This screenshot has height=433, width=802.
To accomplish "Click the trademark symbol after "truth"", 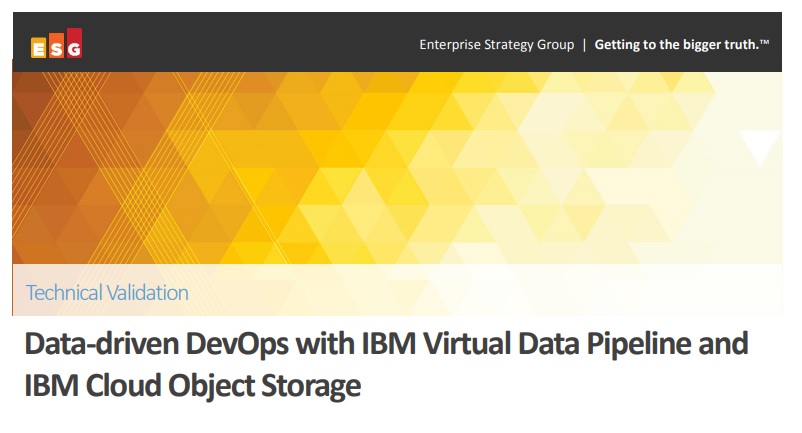I will [x=764, y=42].
